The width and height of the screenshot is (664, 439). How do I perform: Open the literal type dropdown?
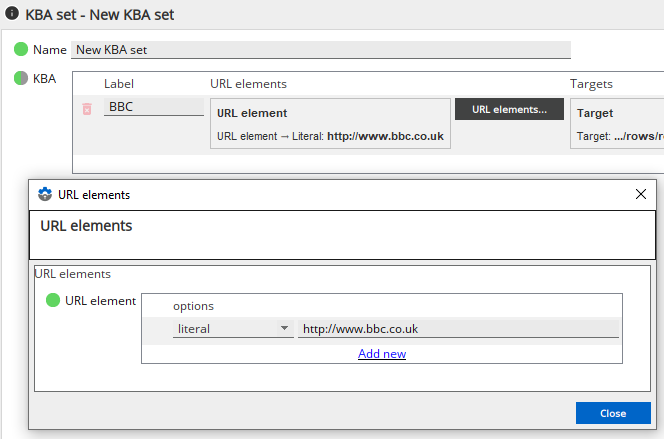click(231, 329)
